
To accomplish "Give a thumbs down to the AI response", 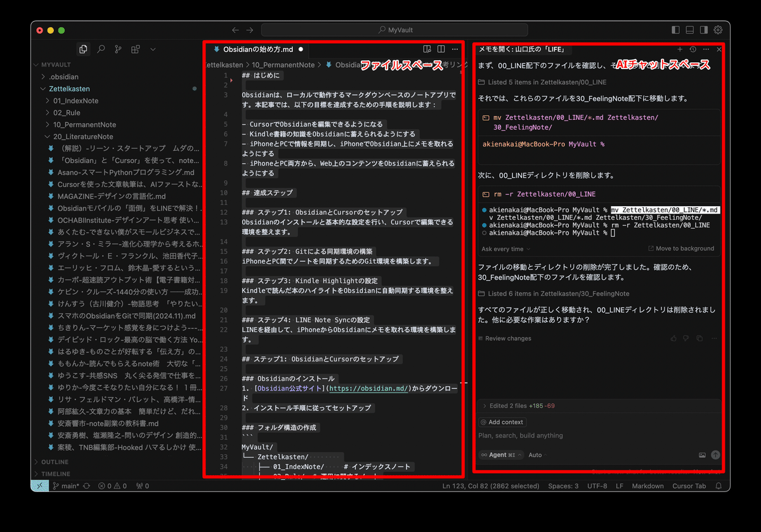I will tap(686, 339).
